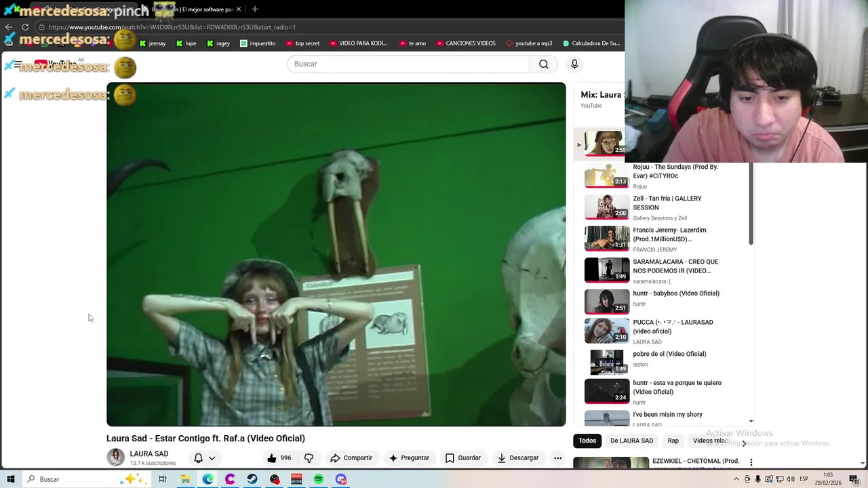Open 'VIDEO PARA KODI' bookmark
This screenshot has height=488, width=868.
click(358, 43)
